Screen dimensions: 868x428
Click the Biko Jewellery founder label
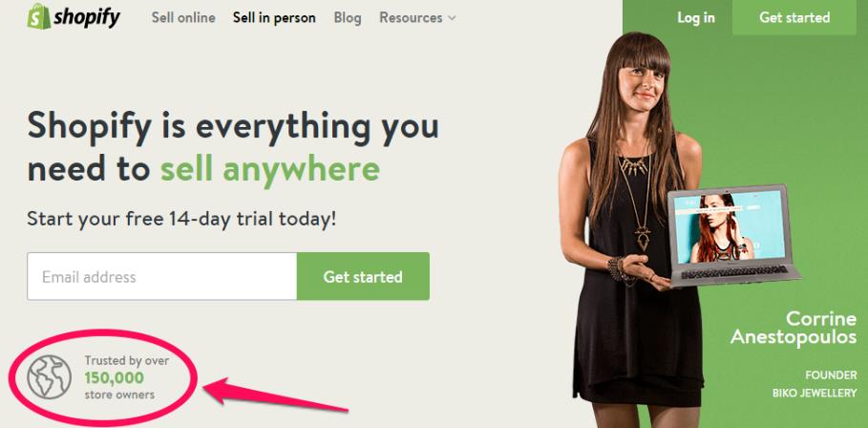pyautogui.click(x=815, y=384)
